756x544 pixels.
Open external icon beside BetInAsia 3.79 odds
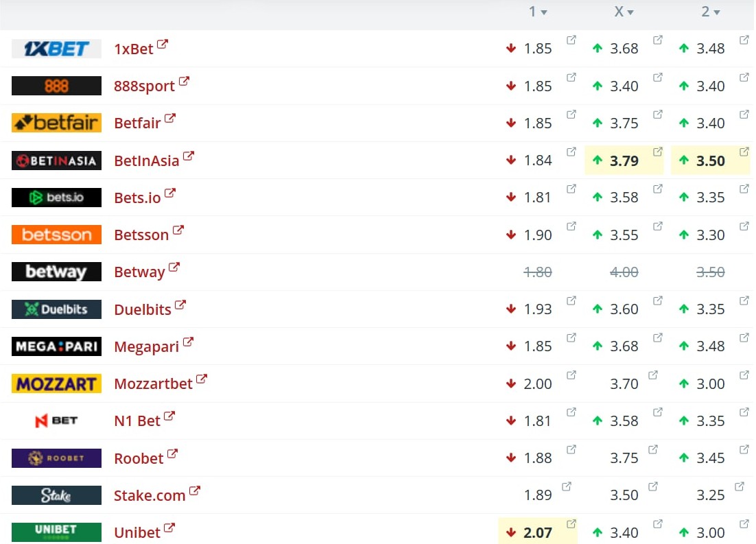pos(658,152)
